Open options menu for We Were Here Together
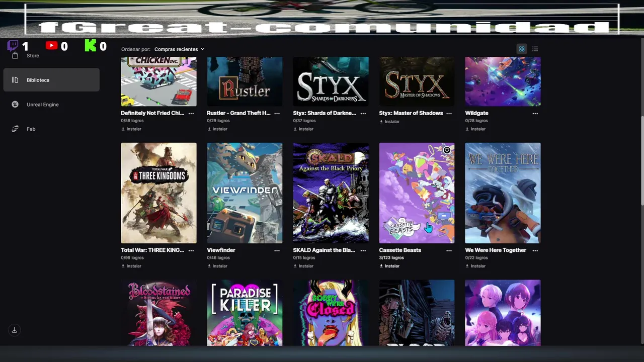Image resolution: width=644 pixels, height=362 pixels. pyautogui.click(x=535, y=250)
